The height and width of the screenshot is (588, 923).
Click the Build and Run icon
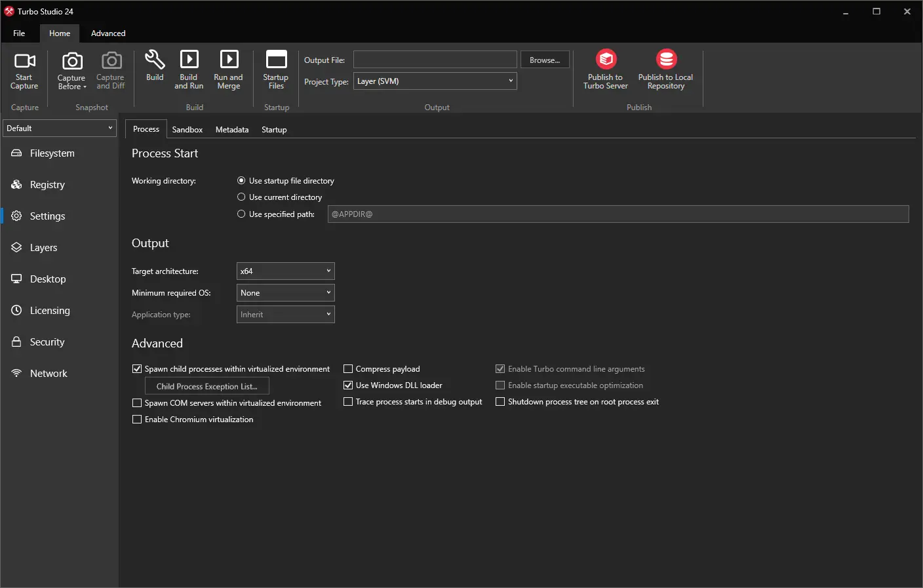(x=189, y=60)
